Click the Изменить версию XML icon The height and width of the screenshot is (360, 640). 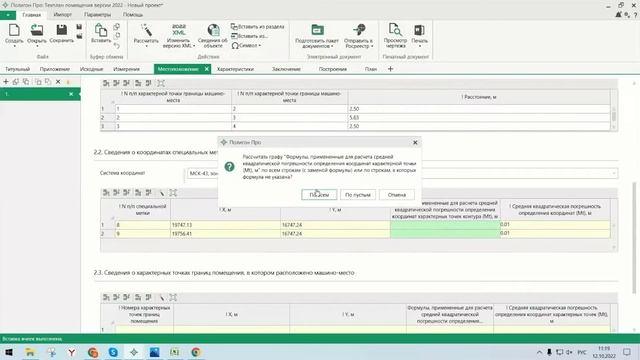178,30
